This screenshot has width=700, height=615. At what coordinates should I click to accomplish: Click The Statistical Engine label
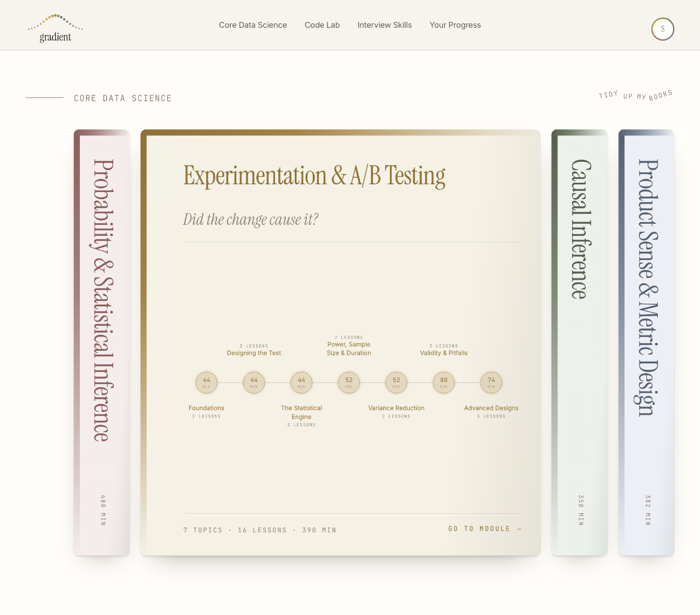pyautogui.click(x=301, y=412)
